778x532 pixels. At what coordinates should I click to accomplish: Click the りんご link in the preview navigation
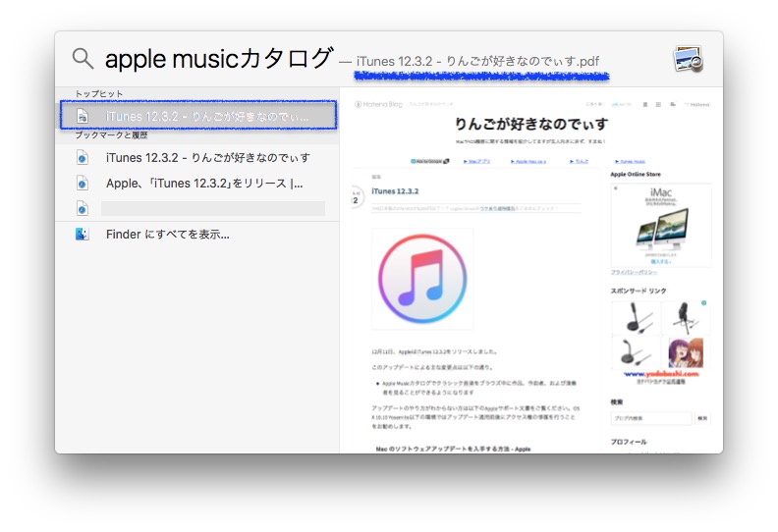click(x=579, y=161)
